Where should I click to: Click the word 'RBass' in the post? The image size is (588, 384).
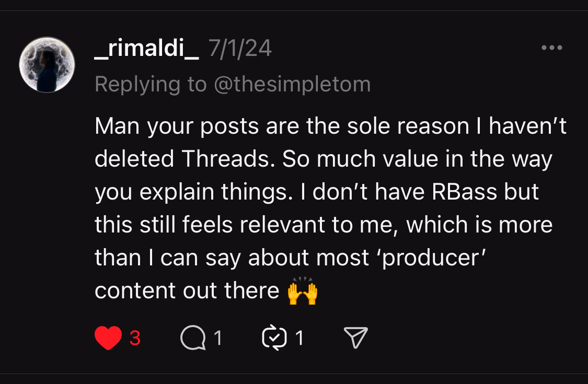coord(464,192)
